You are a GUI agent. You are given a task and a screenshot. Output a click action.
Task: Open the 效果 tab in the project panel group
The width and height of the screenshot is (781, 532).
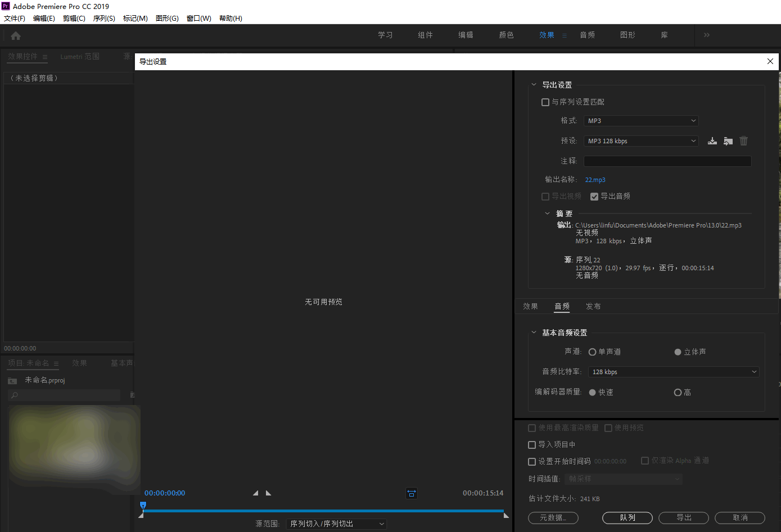point(79,363)
